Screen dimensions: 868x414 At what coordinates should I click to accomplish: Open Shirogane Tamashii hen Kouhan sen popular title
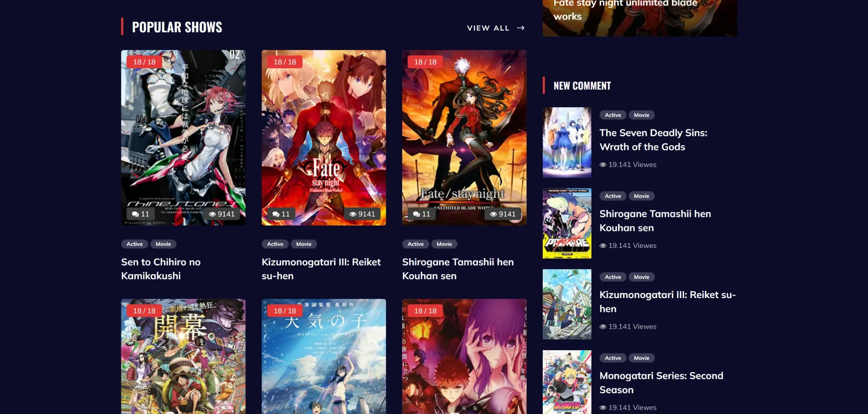[x=458, y=269]
